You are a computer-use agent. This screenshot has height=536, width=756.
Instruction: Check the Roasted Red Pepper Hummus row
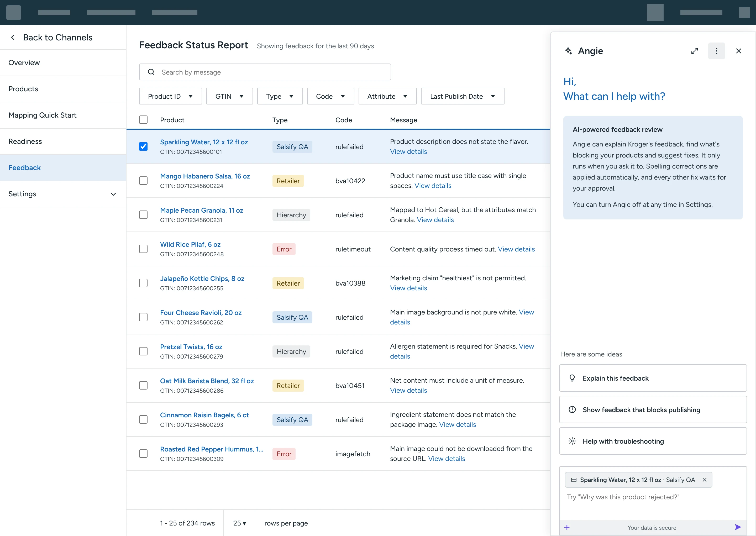tap(143, 454)
